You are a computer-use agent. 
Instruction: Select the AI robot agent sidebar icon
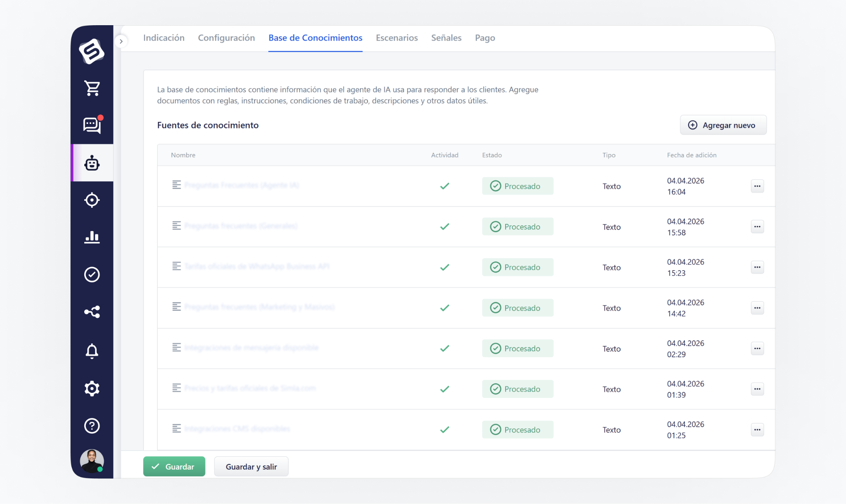(x=92, y=163)
